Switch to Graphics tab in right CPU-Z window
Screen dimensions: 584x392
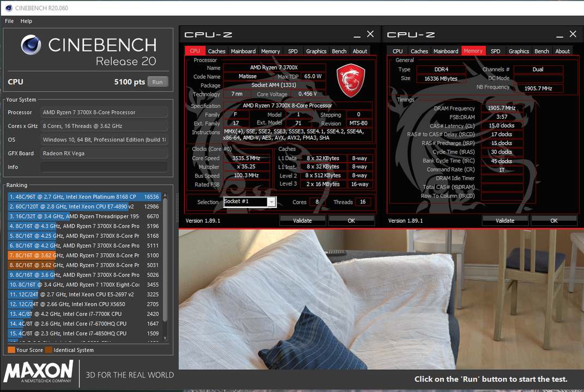[519, 51]
